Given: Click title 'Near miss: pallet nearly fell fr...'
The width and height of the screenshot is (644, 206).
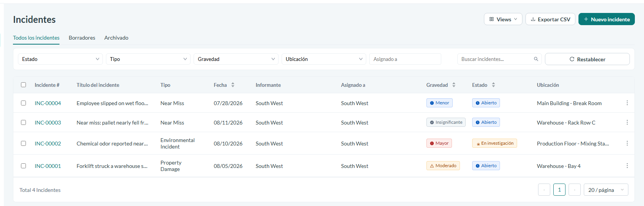Looking at the screenshot, I should (x=112, y=123).
